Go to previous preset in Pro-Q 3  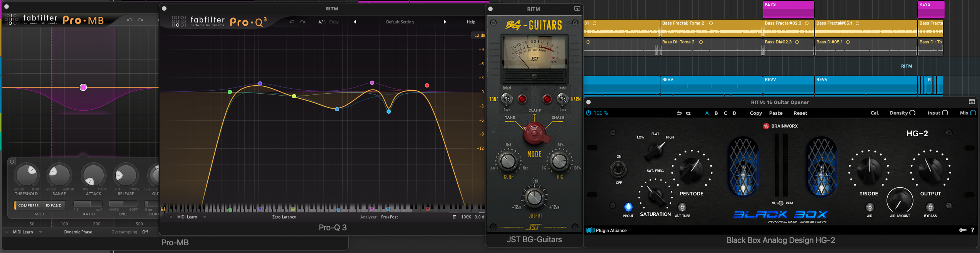(355, 22)
